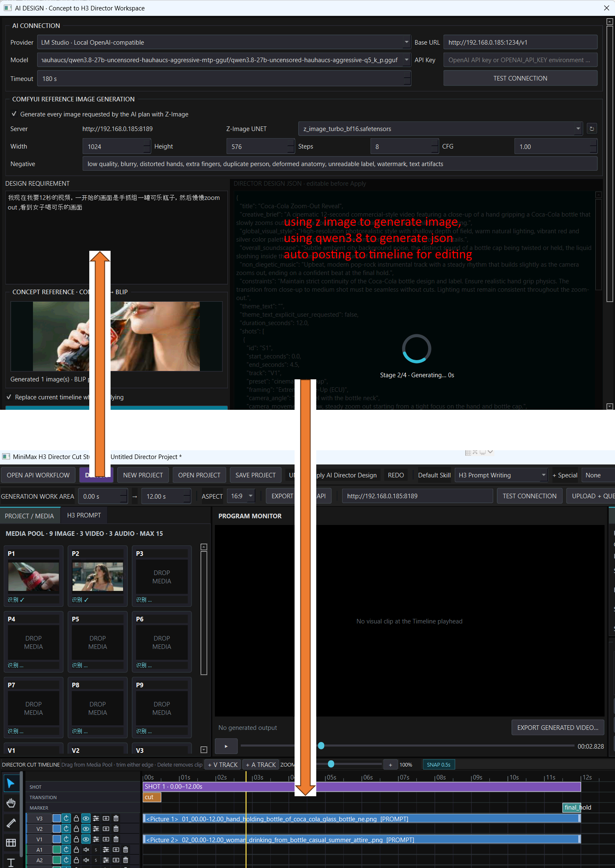Solo the A2 audio track
This screenshot has height=868, width=615.
click(x=96, y=860)
